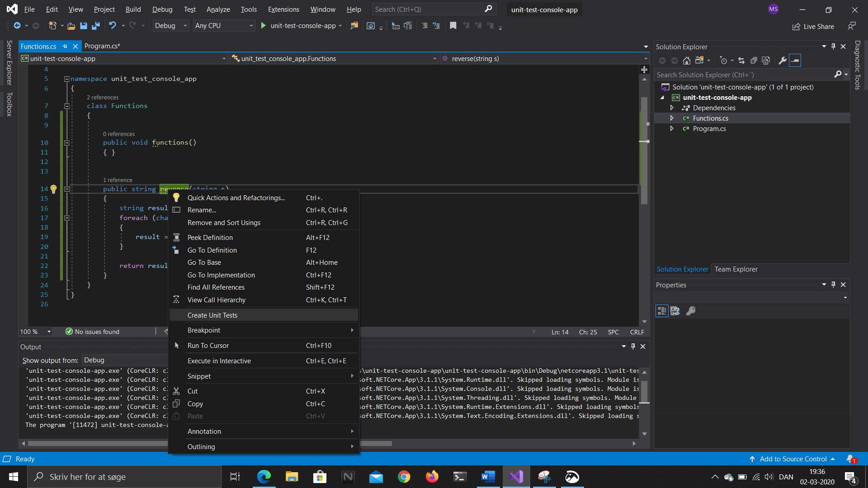Image resolution: width=868 pixels, height=488 pixels.
Task: Click the Start Debugging play button icon
Action: tap(264, 26)
